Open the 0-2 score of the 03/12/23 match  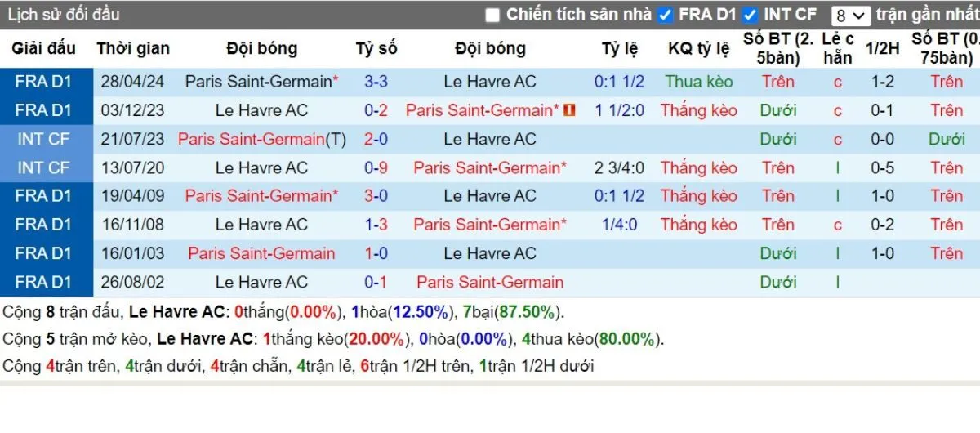pyautogui.click(x=376, y=110)
